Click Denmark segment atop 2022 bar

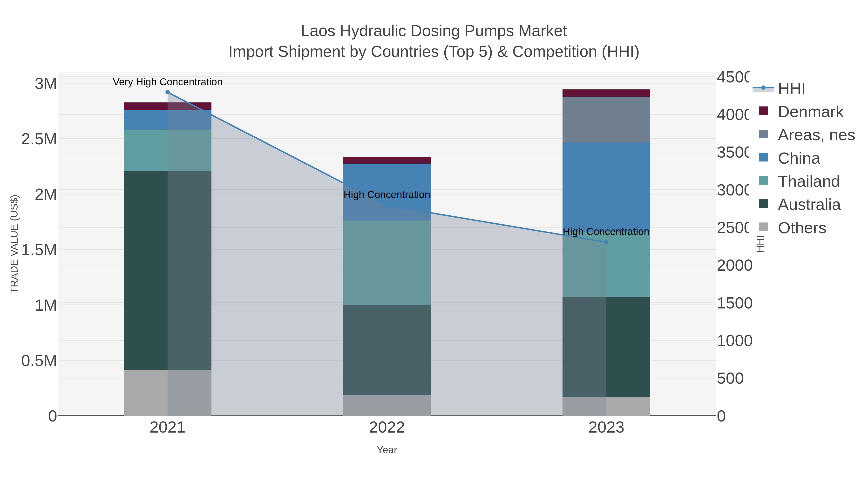coord(387,160)
